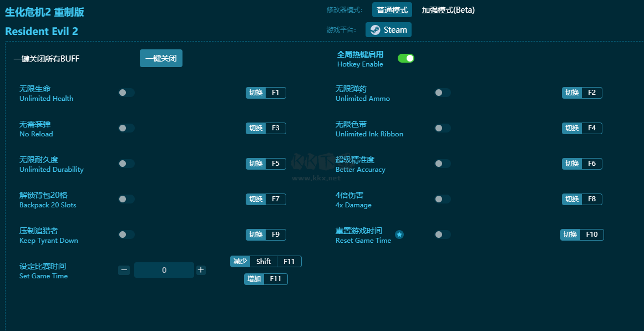Enable the 4x Damage switch
Image resolution: width=644 pixels, height=331 pixels.
tap(443, 199)
